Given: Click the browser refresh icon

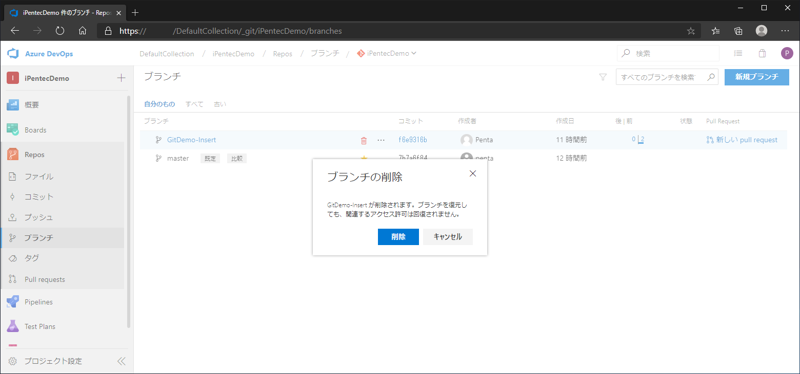Looking at the screenshot, I should [x=60, y=31].
